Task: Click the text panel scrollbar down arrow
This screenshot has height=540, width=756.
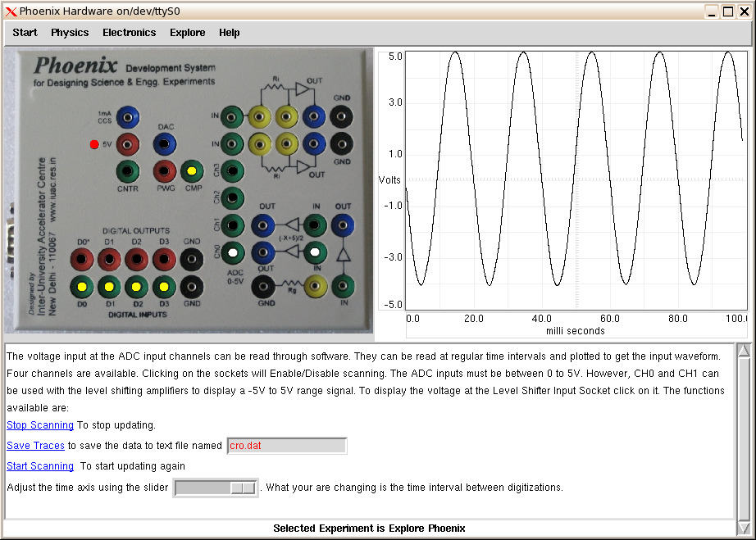Action: (744, 528)
